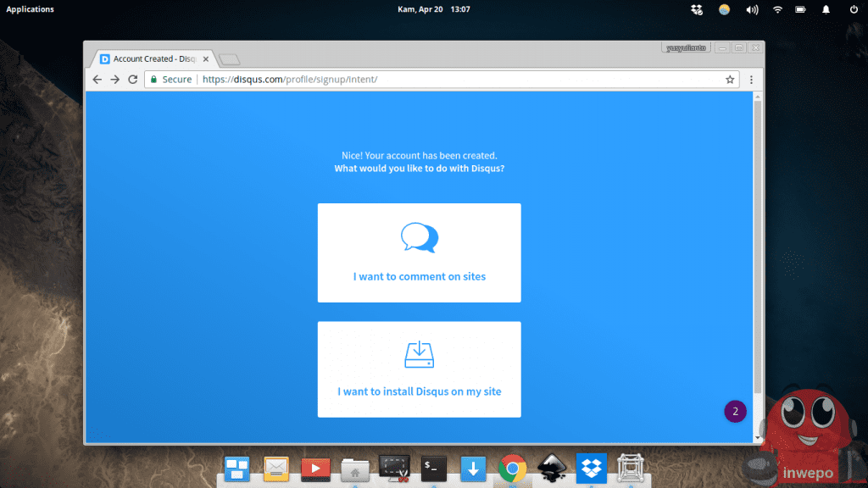This screenshot has height=488, width=868.
Task: Click the browser forward arrow
Action: click(114, 79)
